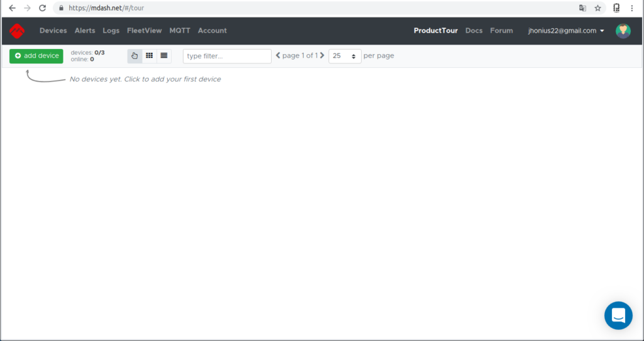This screenshot has height=341, width=644.
Task: Open the Docs link
Action: click(474, 31)
